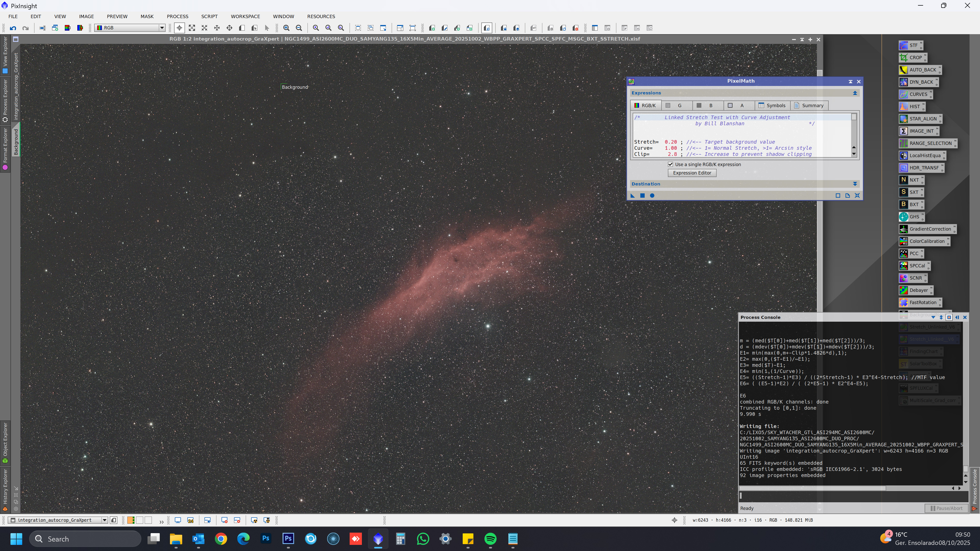Viewport: 980px width, 551px height.
Task: Click PixelMath reset icon at bottom right
Action: coord(857,195)
